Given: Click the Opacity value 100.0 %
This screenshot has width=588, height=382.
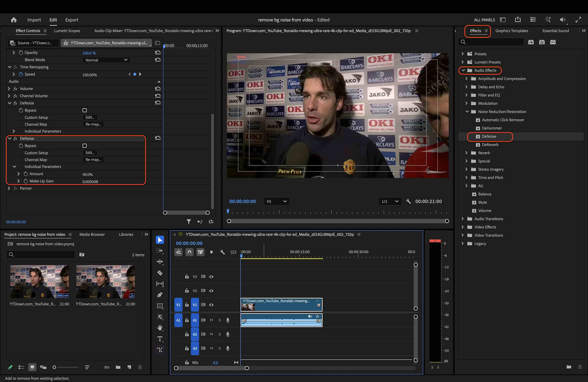Looking at the screenshot, I should pos(89,53).
